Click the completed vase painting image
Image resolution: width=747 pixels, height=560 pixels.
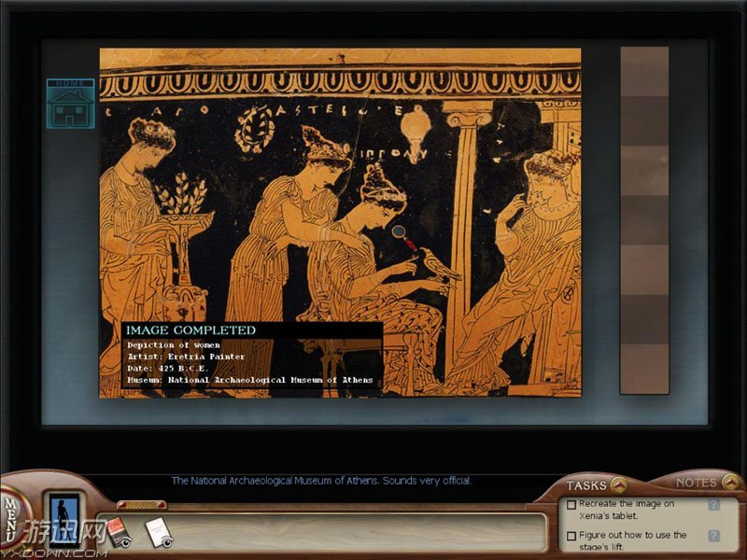click(x=340, y=222)
